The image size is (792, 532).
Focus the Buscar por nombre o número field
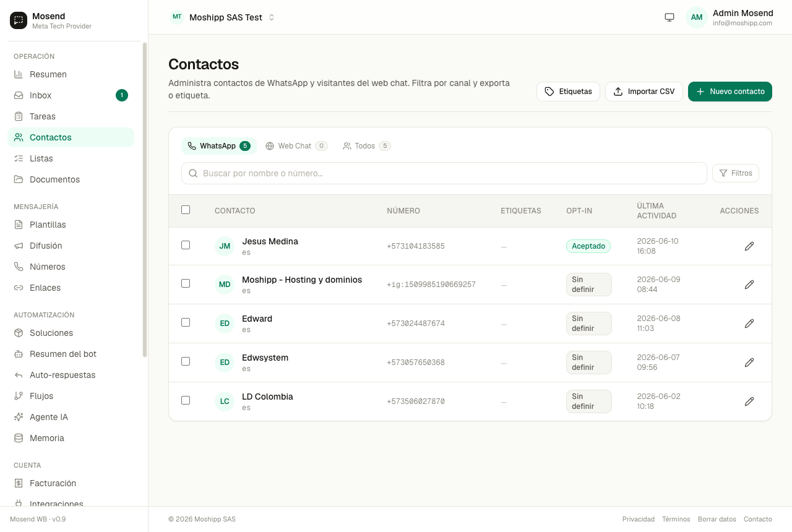[444, 173]
